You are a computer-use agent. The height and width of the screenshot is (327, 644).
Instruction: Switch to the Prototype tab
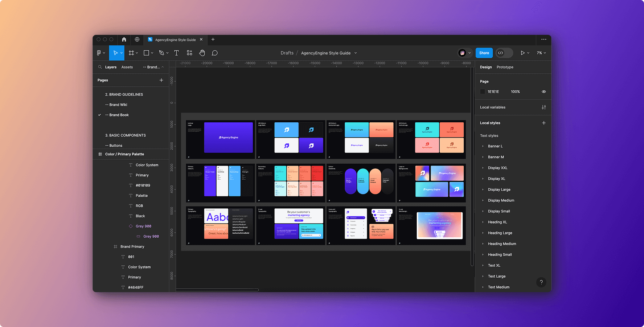pos(505,67)
